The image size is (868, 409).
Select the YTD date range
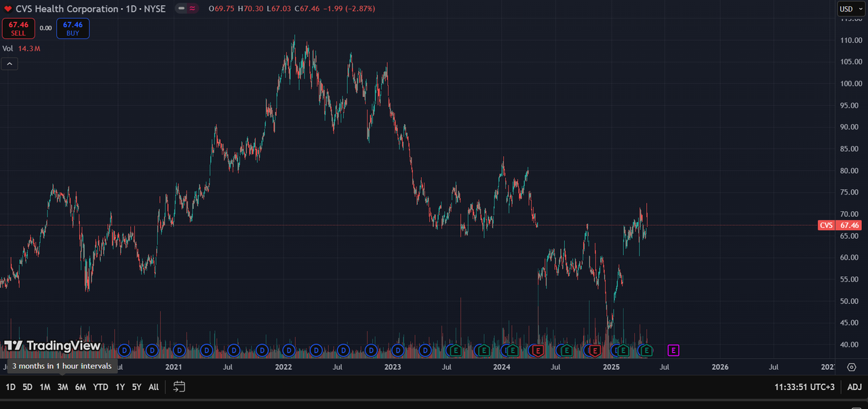100,387
